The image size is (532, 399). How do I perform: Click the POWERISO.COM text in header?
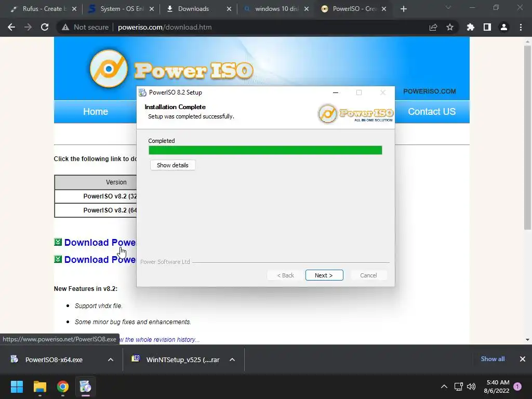click(x=429, y=91)
